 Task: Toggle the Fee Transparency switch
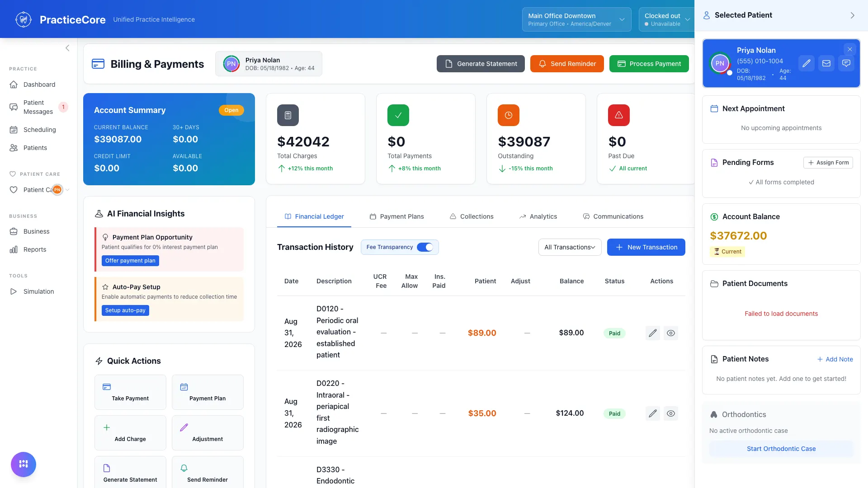pyautogui.click(x=425, y=247)
